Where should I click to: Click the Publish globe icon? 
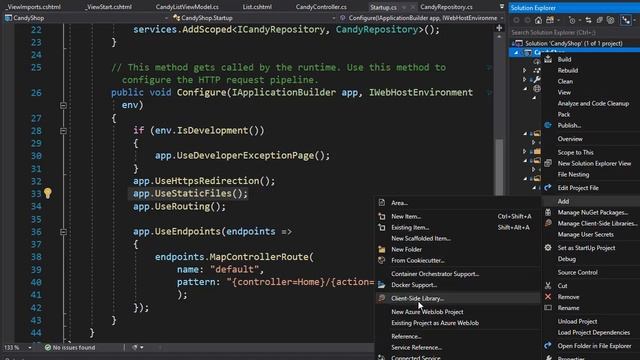[548, 125]
